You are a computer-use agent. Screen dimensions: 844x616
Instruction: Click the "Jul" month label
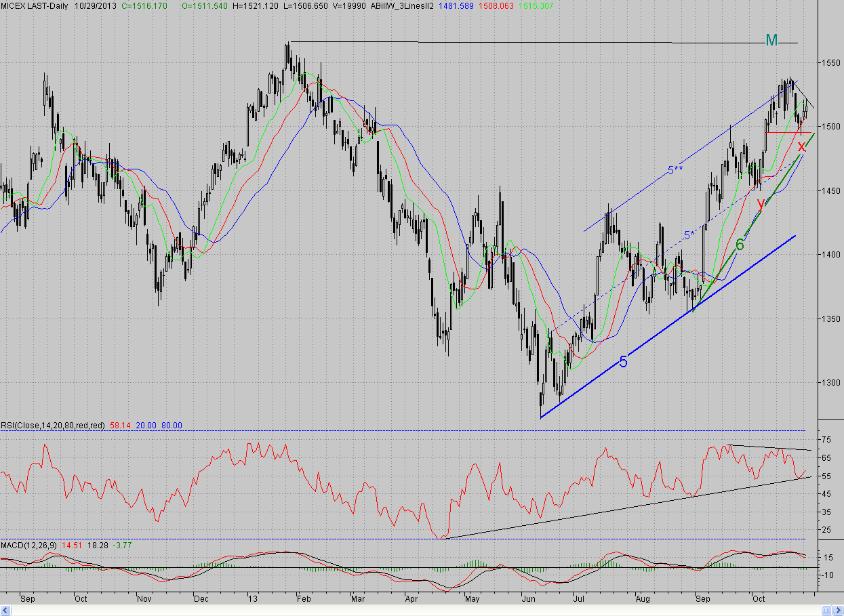(578, 599)
